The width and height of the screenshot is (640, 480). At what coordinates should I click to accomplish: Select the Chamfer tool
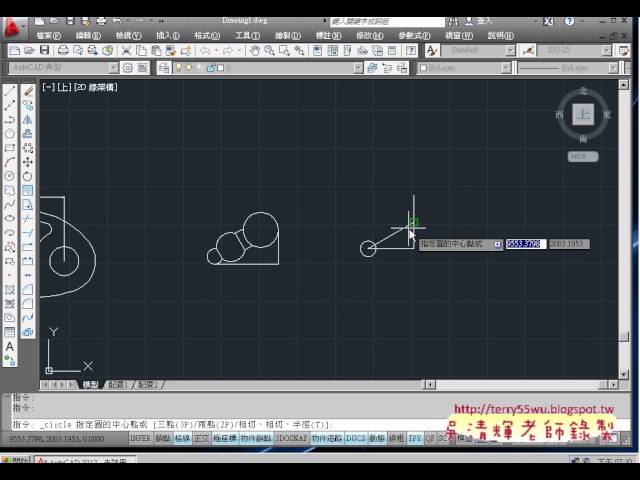pyautogui.click(x=28, y=289)
